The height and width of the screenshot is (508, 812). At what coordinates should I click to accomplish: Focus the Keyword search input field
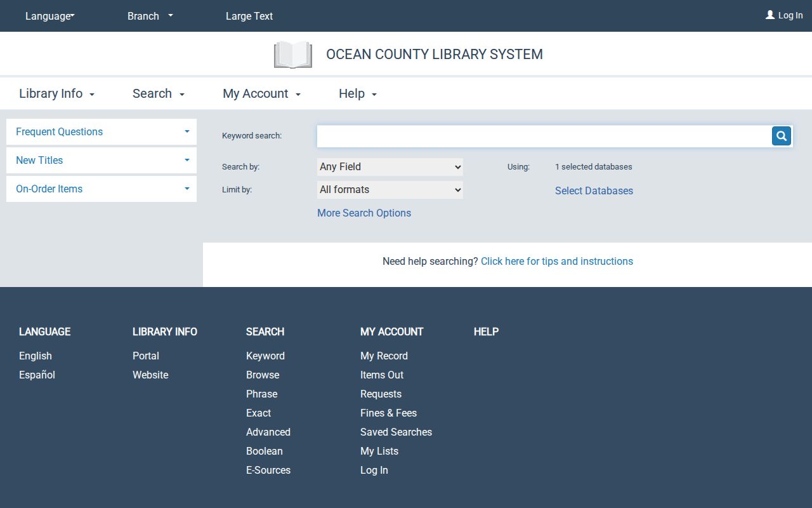(544, 136)
